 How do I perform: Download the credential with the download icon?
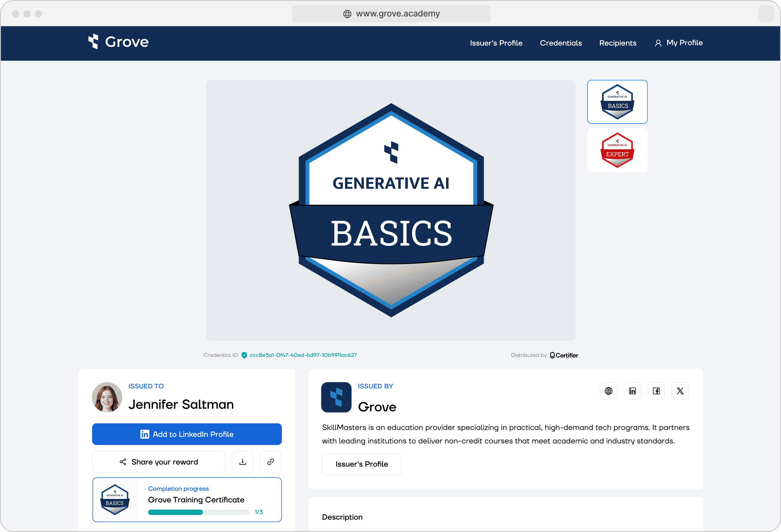243,462
